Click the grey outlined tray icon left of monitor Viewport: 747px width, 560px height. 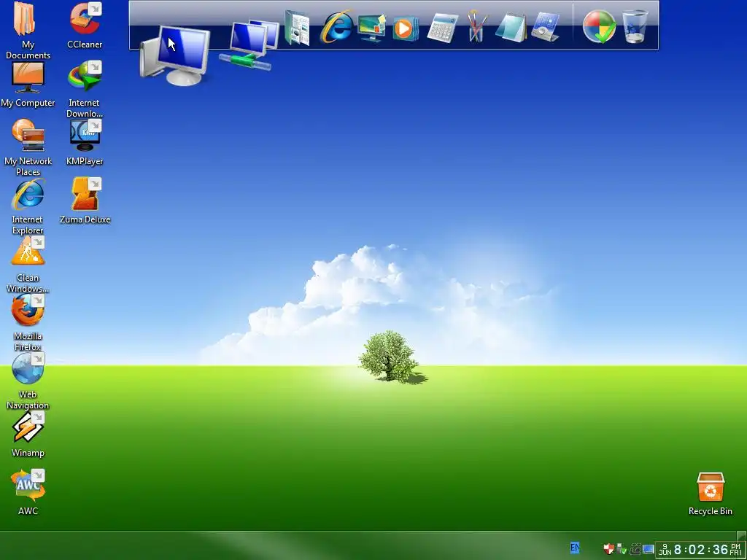point(635,549)
